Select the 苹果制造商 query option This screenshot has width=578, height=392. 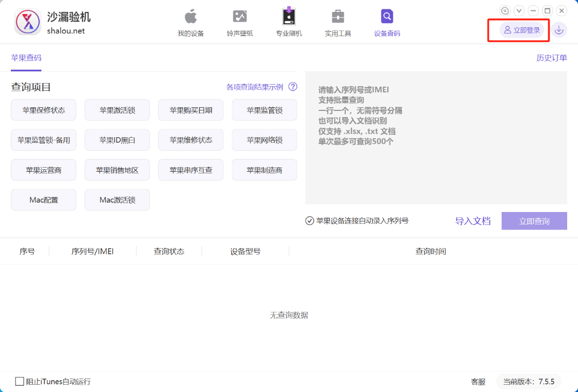[x=264, y=170]
